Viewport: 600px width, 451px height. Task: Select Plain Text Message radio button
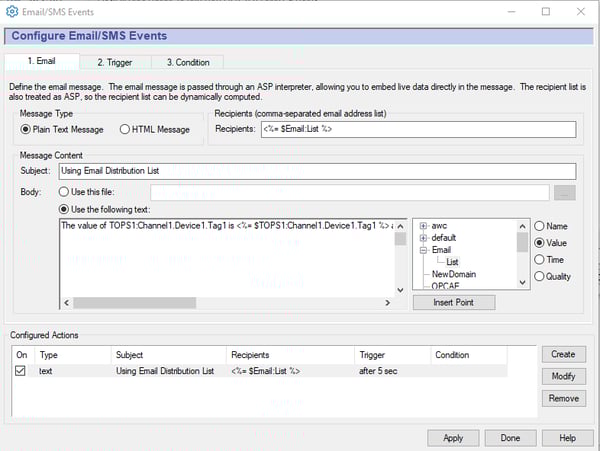(x=26, y=129)
